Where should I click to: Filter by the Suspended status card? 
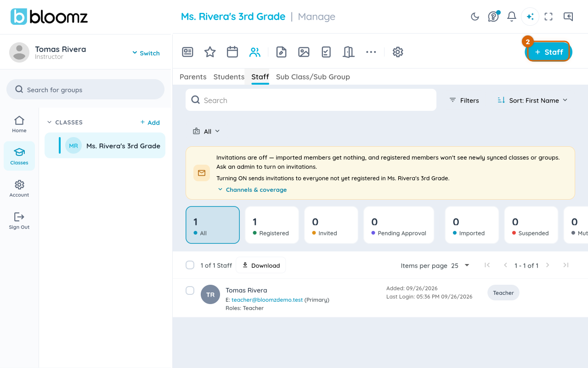(531, 225)
